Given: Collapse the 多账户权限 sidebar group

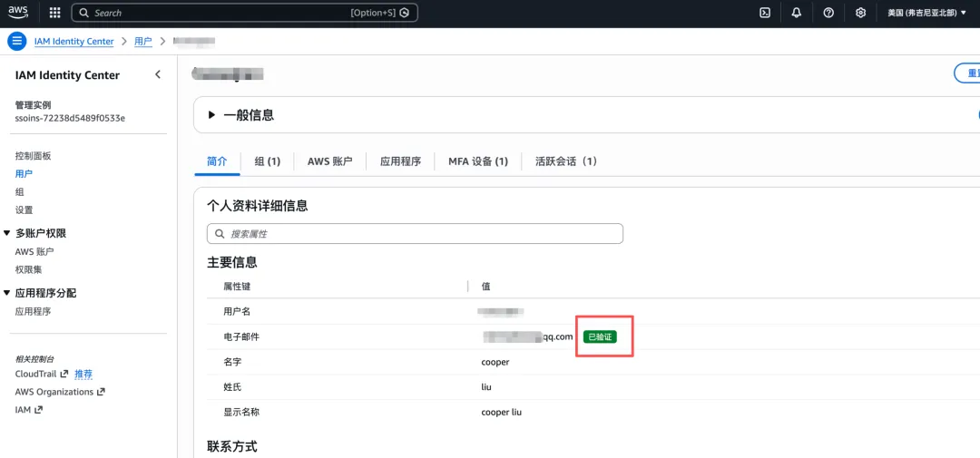Looking at the screenshot, I should tap(7, 233).
